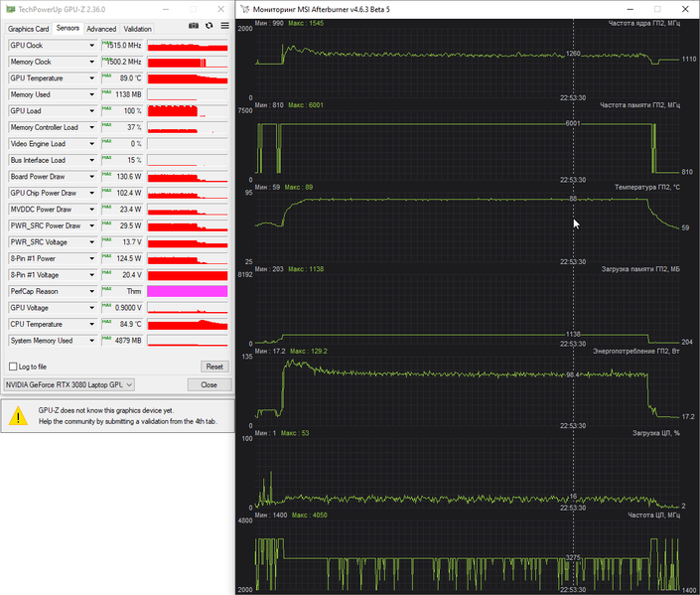Click the PerfCap Reason value Thrm
The height and width of the screenshot is (595, 700).
[134, 291]
